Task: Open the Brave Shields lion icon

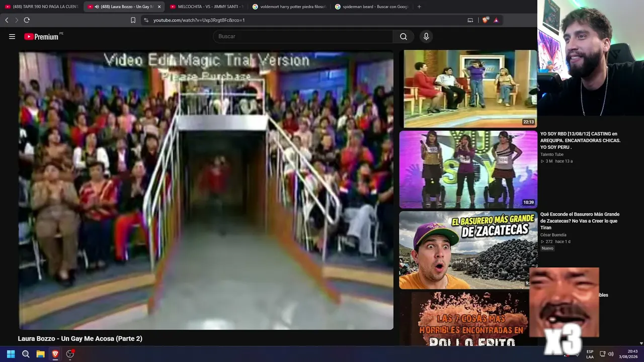Action: 485,20
